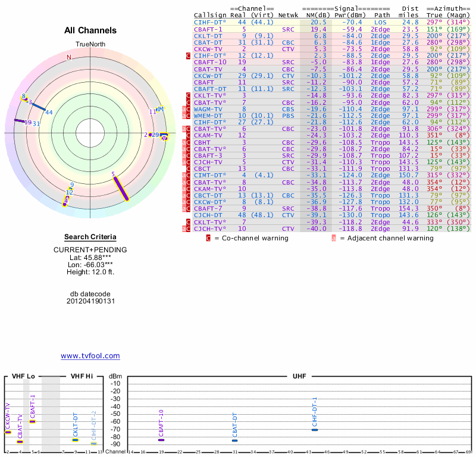Click the NM(dB) column header
The image size is (476, 457).
click(x=315, y=15)
